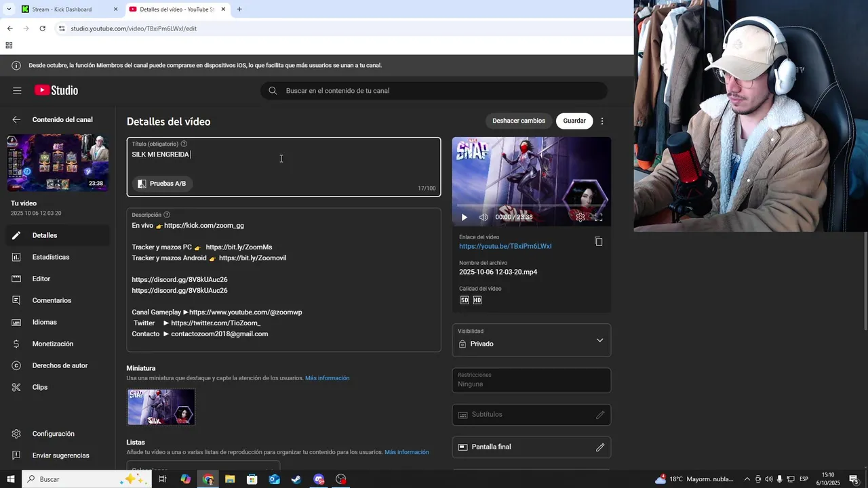Edit subtitles with pencil icon
This screenshot has width=868, height=488.
tap(600, 415)
